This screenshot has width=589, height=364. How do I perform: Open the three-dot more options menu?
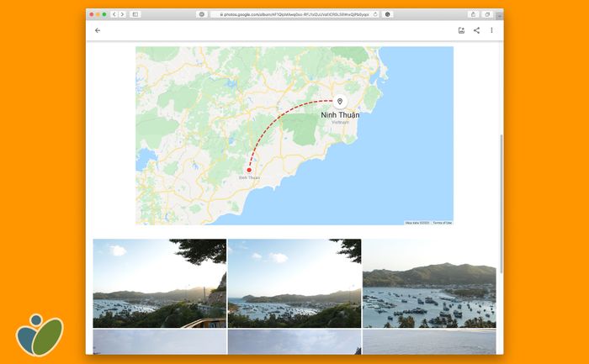[491, 30]
